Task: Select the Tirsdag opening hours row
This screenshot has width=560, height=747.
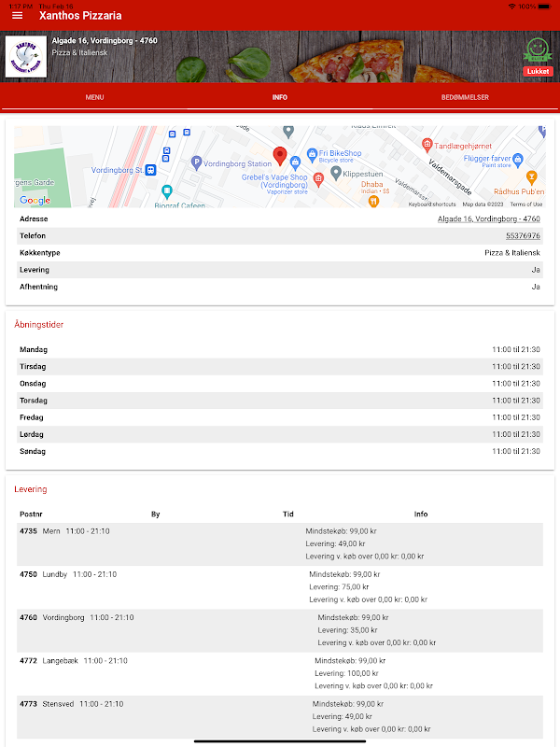Action: pyautogui.click(x=280, y=367)
